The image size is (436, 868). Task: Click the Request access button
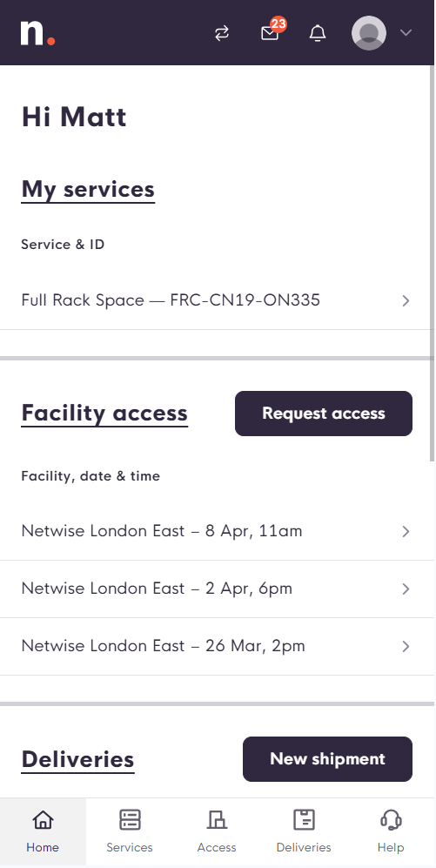pos(324,414)
